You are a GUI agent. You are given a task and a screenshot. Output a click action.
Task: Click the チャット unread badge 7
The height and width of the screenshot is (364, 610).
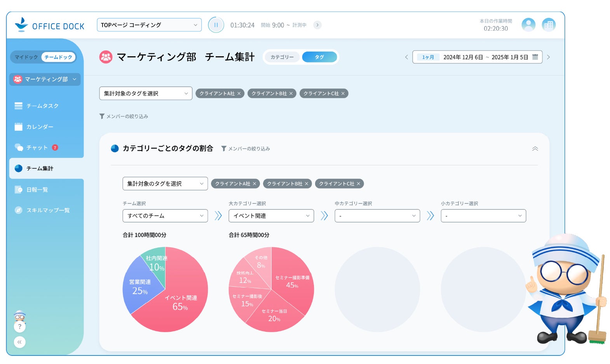[55, 147]
